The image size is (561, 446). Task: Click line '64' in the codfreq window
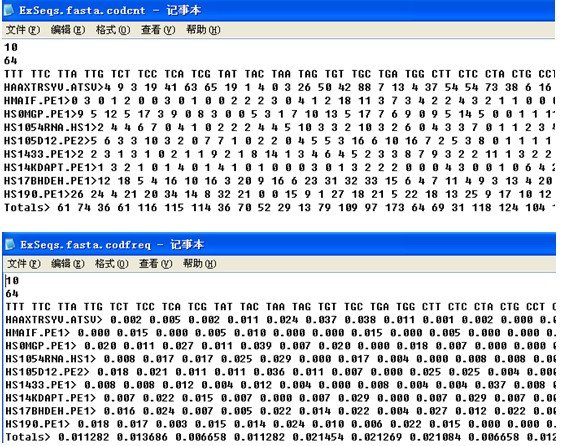pos(12,294)
